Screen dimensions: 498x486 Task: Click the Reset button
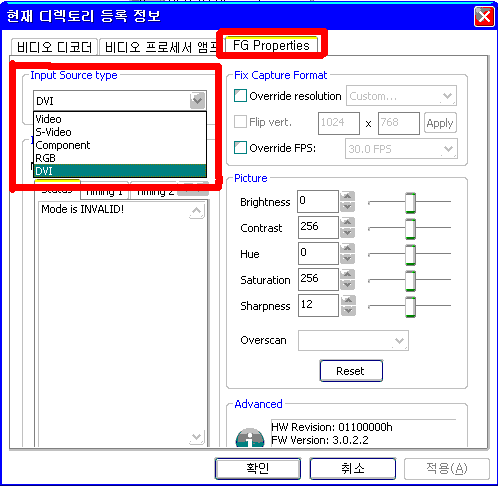(351, 371)
